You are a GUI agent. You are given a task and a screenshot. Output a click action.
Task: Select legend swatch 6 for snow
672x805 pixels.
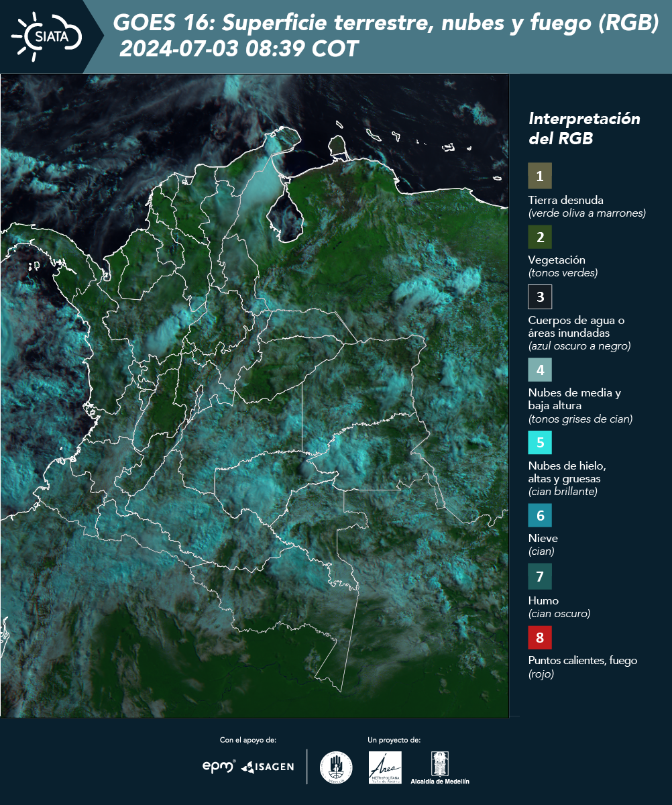point(540,516)
